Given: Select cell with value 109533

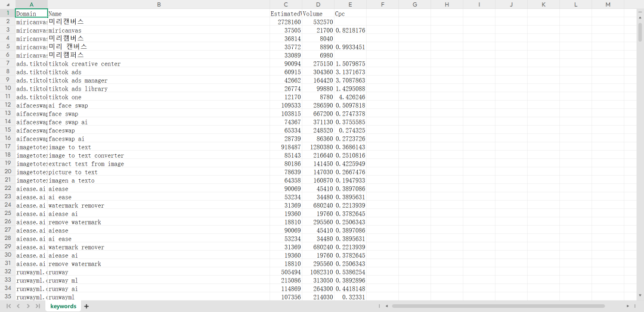Looking at the screenshot, I should tap(286, 105).
